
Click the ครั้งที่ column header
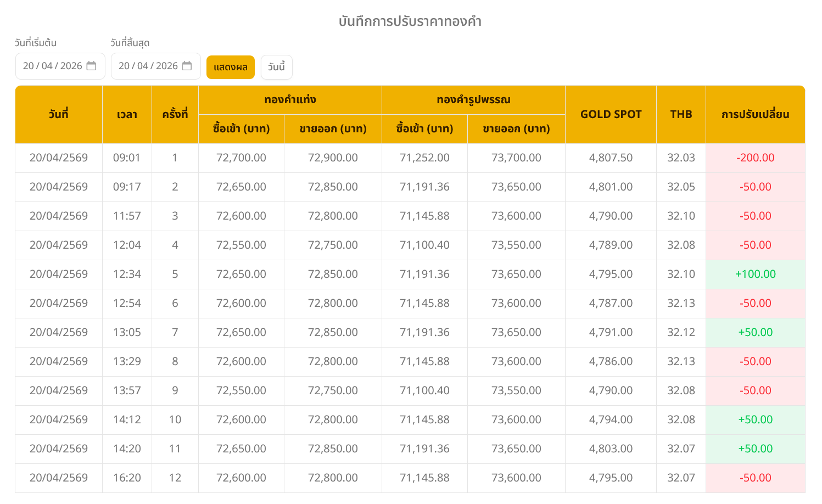pyautogui.click(x=175, y=114)
